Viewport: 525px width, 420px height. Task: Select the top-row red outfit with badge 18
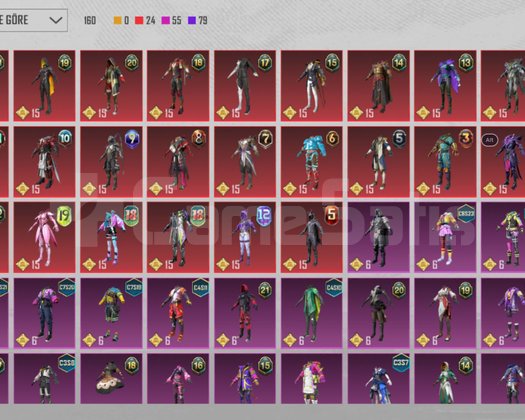[178, 86]
